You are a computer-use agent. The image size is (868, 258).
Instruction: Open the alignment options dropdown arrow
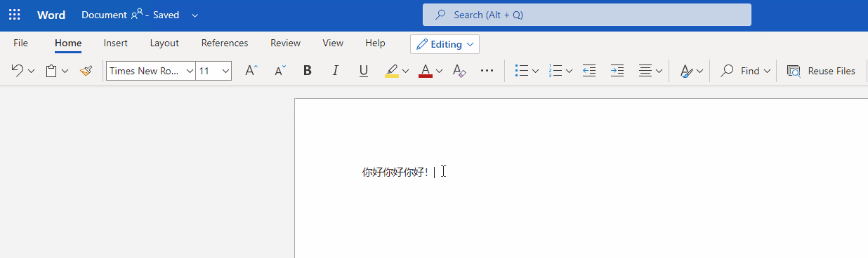659,71
